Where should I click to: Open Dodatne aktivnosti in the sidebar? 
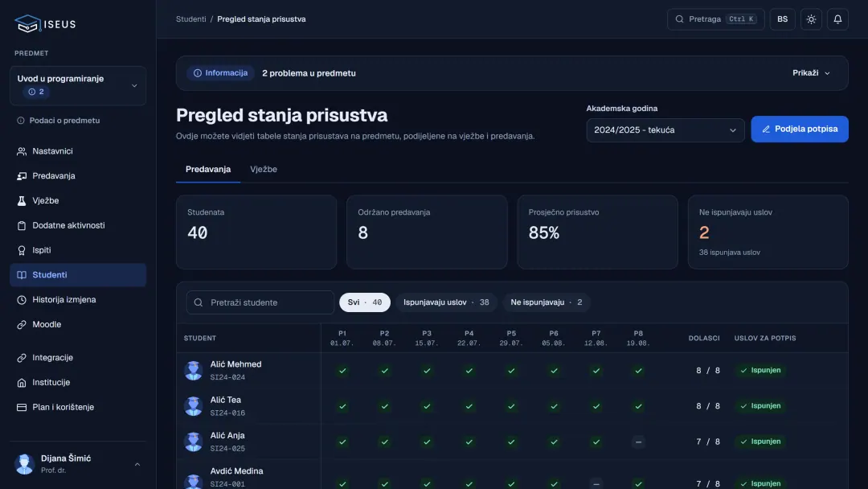[78, 225]
